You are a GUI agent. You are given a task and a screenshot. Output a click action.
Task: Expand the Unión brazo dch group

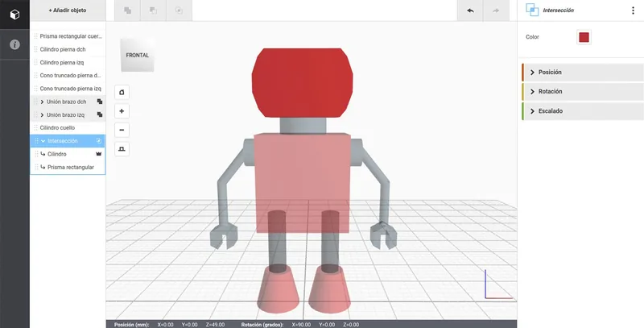point(43,102)
